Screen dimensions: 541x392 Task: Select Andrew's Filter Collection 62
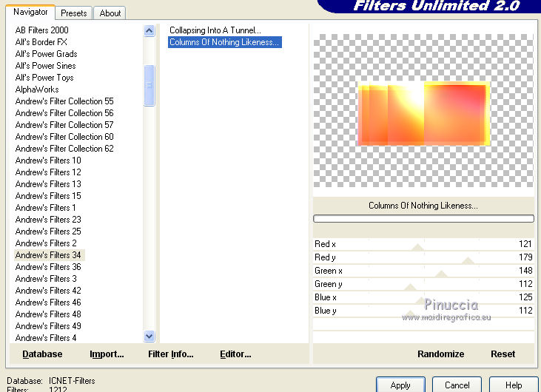[64, 149]
